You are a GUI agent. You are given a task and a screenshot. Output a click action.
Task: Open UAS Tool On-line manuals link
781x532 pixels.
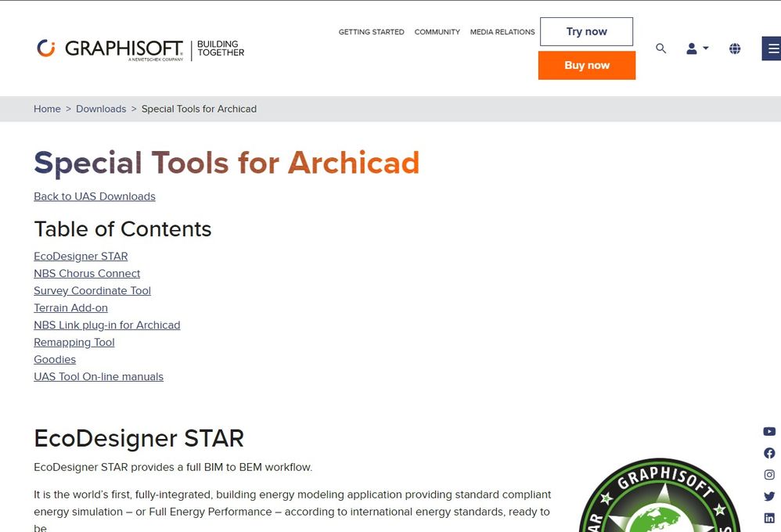(99, 376)
